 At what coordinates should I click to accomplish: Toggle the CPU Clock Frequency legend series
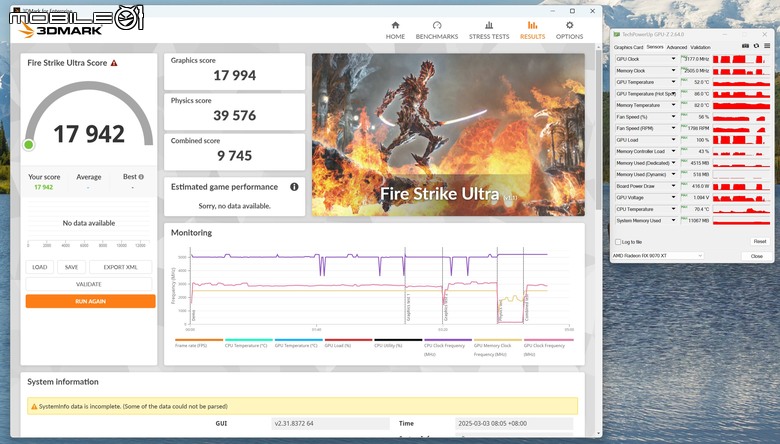(x=448, y=348)
